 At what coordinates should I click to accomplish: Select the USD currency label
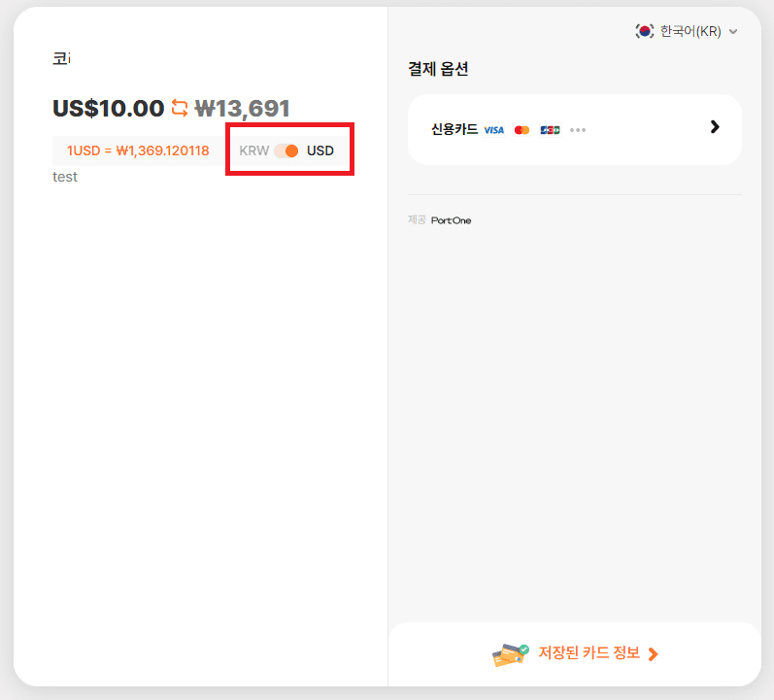320,150
